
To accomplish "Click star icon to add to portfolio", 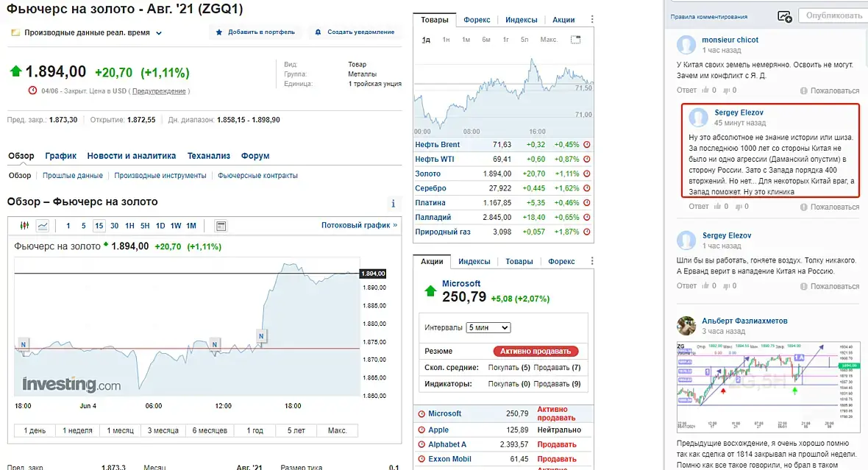I will tap(219, 32).
